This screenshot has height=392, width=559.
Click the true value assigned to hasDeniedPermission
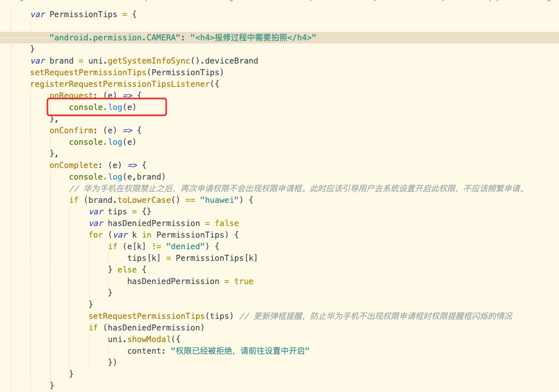pos(244,281)
